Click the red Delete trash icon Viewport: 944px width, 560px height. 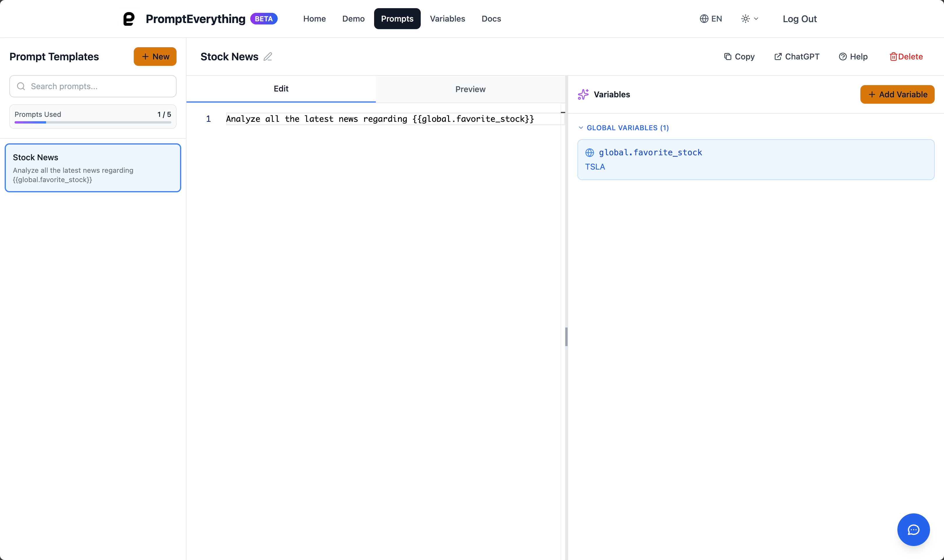[893, 57]
